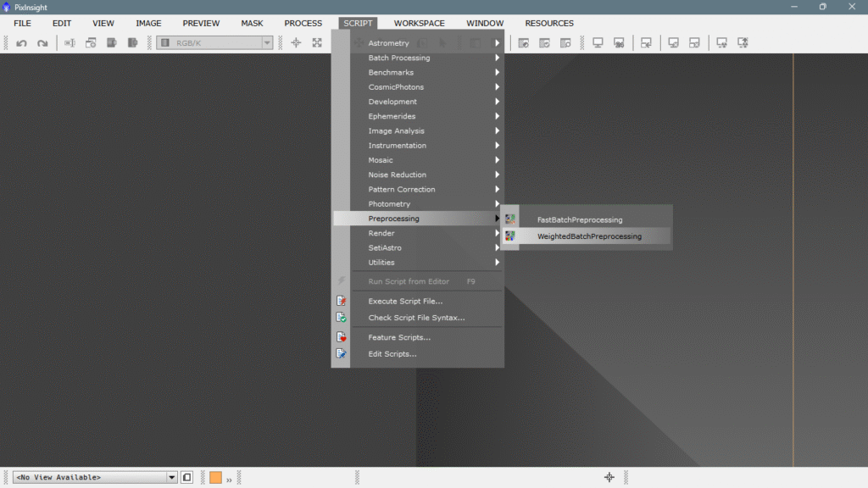
Task: Click the plain monitor icon in the toolbar
Action: 598,42
